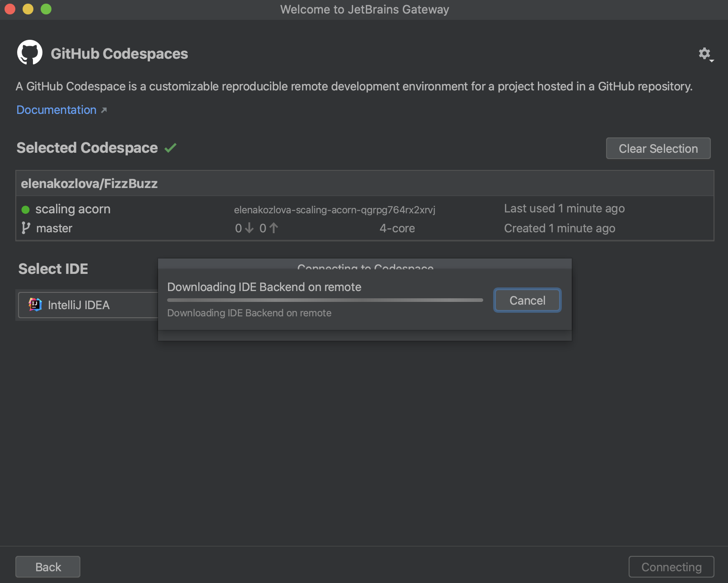Click the git branch icon beside master

26,228
